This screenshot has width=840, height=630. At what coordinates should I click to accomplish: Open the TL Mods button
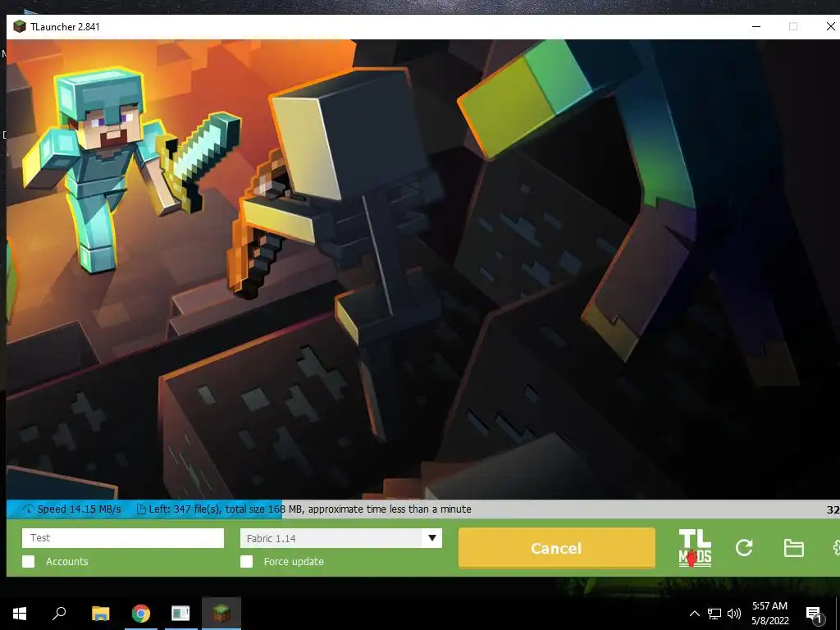695,547
